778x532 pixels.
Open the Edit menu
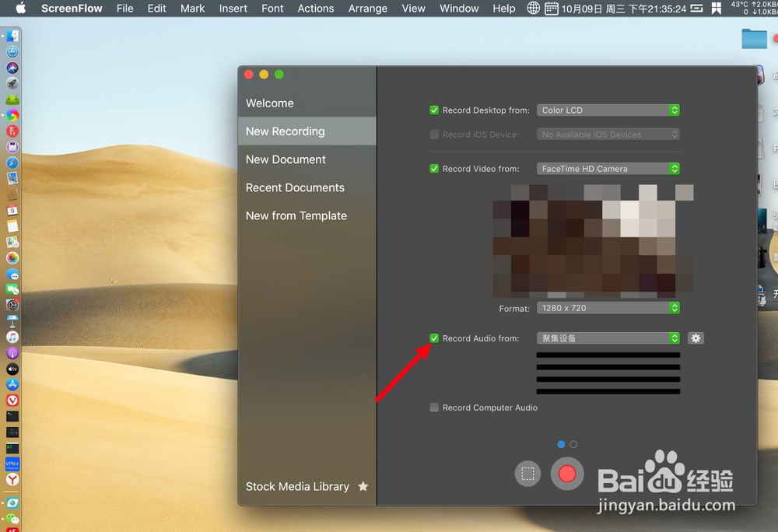coord(156,9)
